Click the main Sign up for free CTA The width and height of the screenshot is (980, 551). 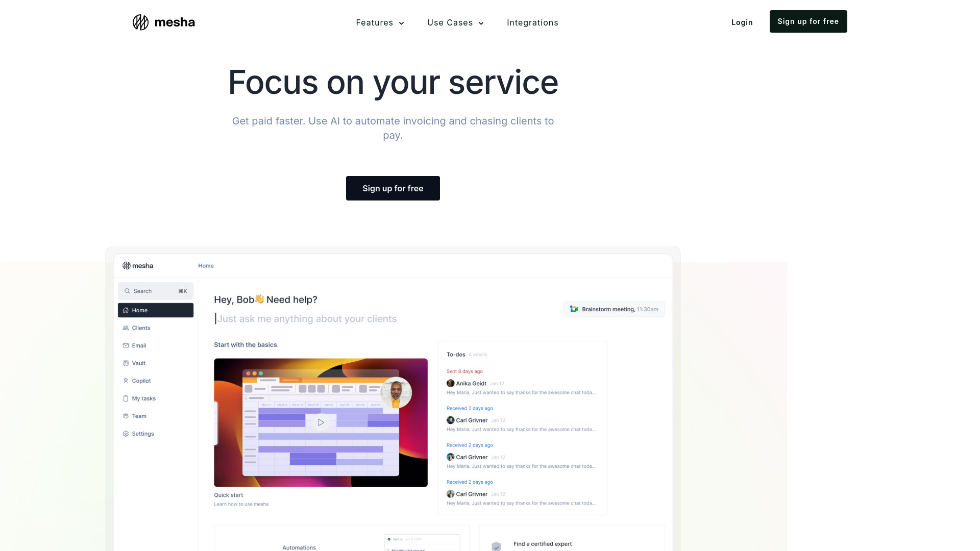click(x=393, y=188)
